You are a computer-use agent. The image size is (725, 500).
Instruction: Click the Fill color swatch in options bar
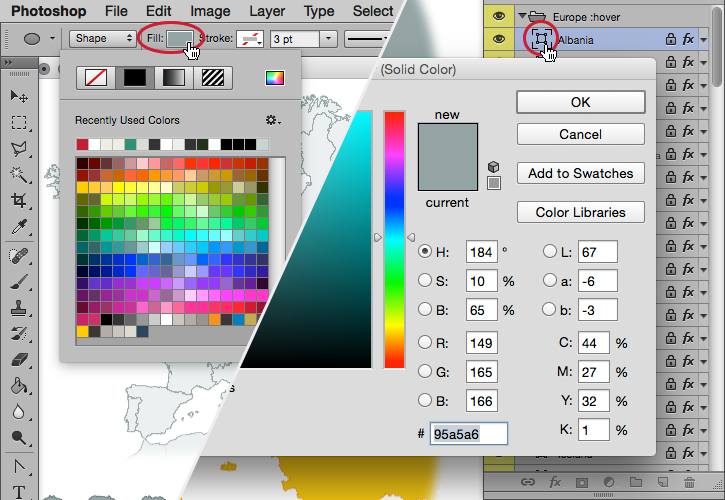tap(180, 39)
